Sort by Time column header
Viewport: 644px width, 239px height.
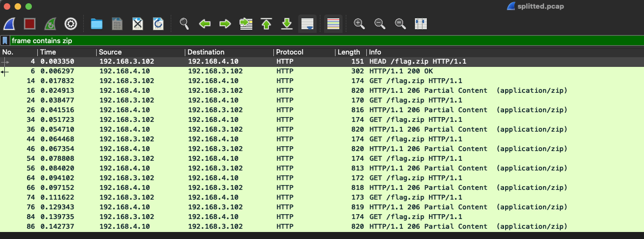tap(68, 52)
